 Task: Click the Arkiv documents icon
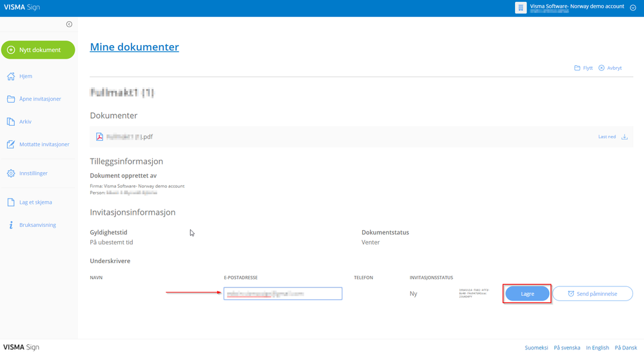point(11,122)
